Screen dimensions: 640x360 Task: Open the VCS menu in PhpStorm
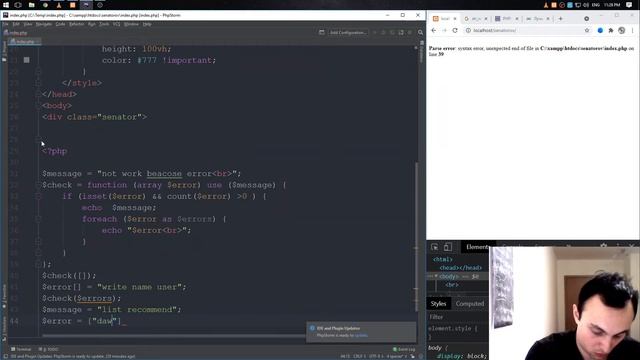tap(116, 24)
